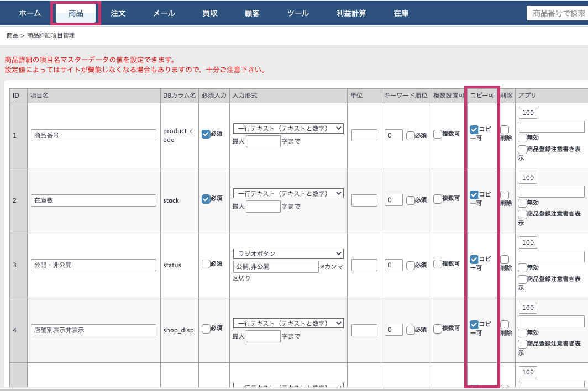The image size is (588, 391).
Task: Click max characters field in shop_disp row
Action: click(263, 336)
